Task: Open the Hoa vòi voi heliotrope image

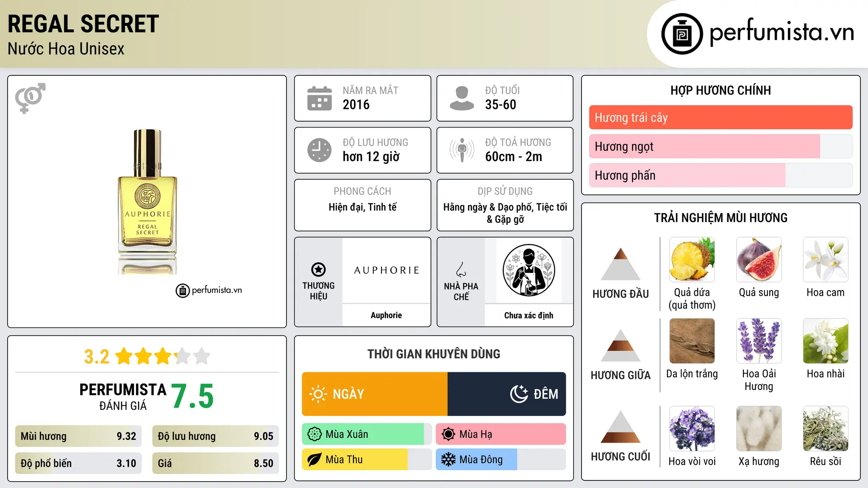Action: [692, 429]
